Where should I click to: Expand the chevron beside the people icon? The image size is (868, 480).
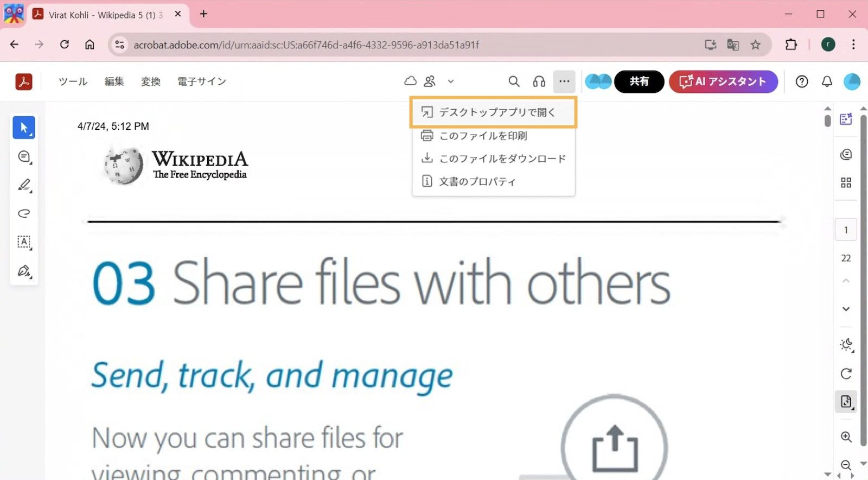point(450,81)
